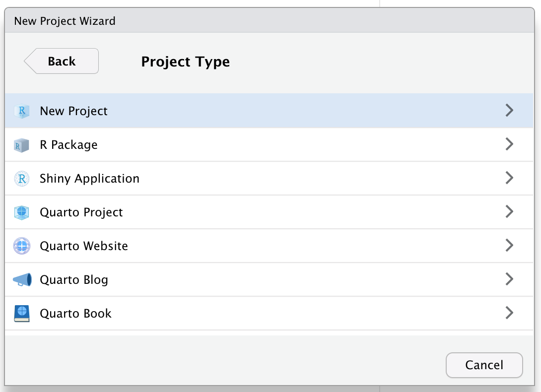Go back with the Back button

click(x=62, y=61)
